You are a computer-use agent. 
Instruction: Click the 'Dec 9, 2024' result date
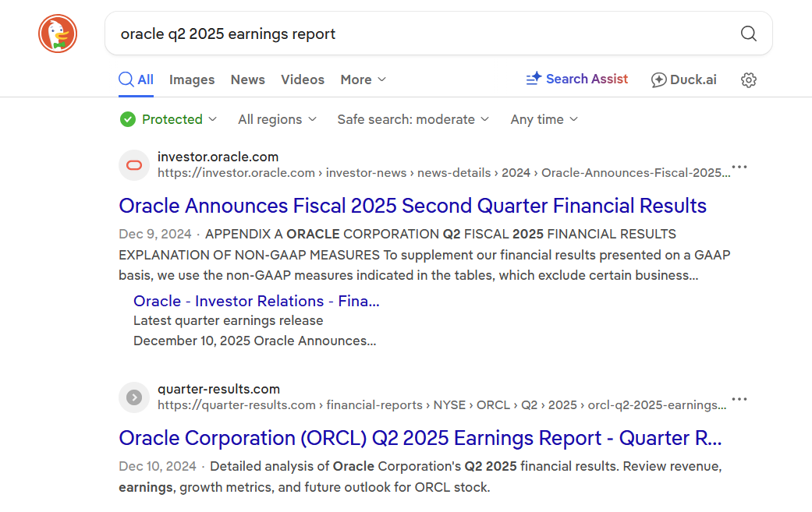[x=155, y=235]
